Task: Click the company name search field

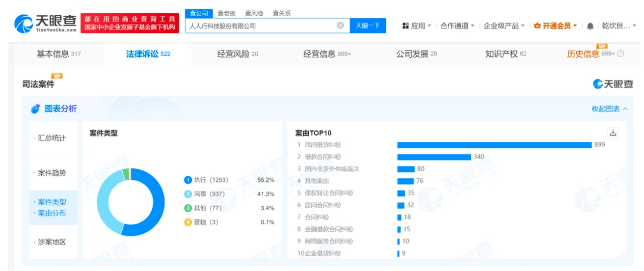Action: coord(260,26)
